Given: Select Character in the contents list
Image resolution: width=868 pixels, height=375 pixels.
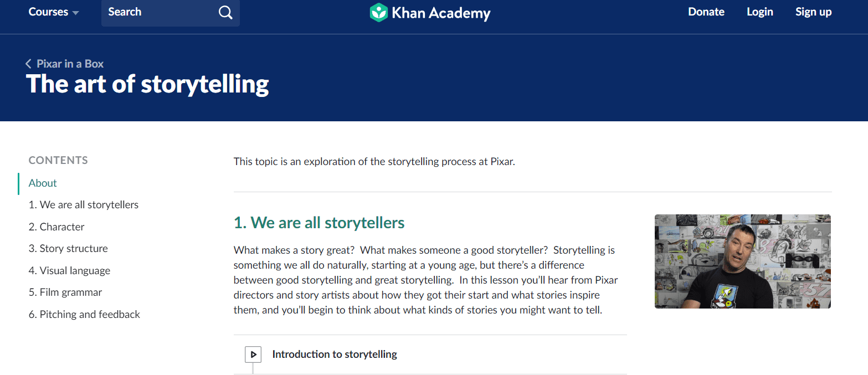Looking at the screenshot, I should click(x=57, y=227).
